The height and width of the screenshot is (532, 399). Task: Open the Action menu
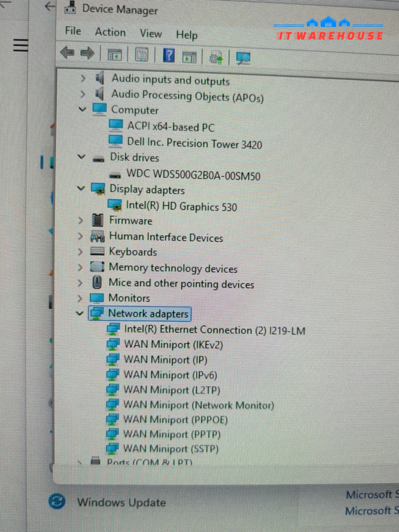110,32
